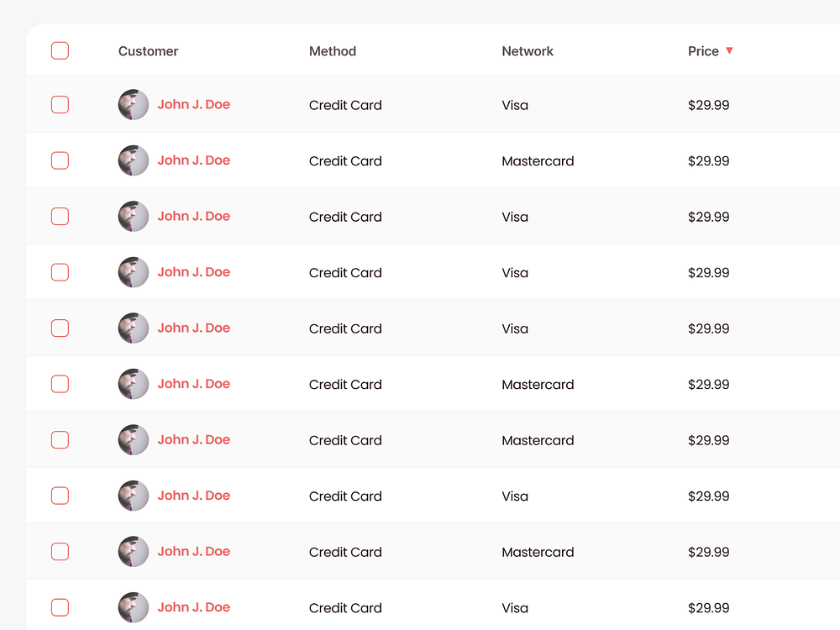Image resolution: width=840 pixels, height=630 pixels.
Task: Open the avatar of the first John J. Doe row
Action: pyautogui.click(x=133, y=104)
